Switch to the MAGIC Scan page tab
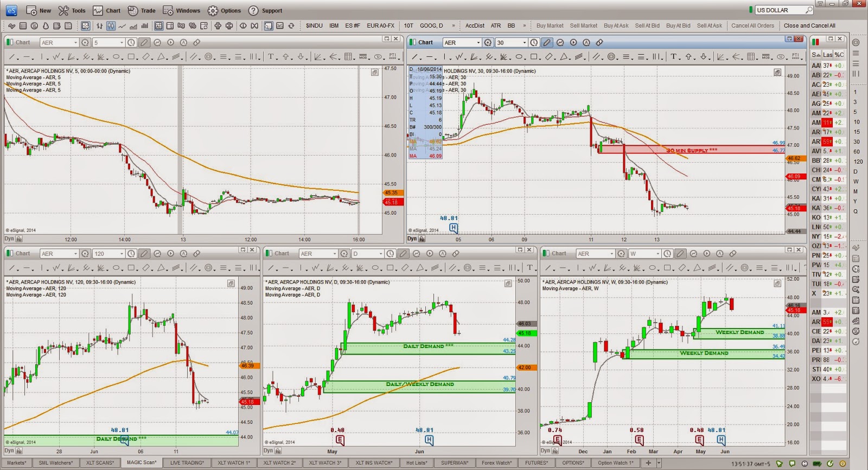This screenshot has width=868, height=470. [x=142, y=463]
